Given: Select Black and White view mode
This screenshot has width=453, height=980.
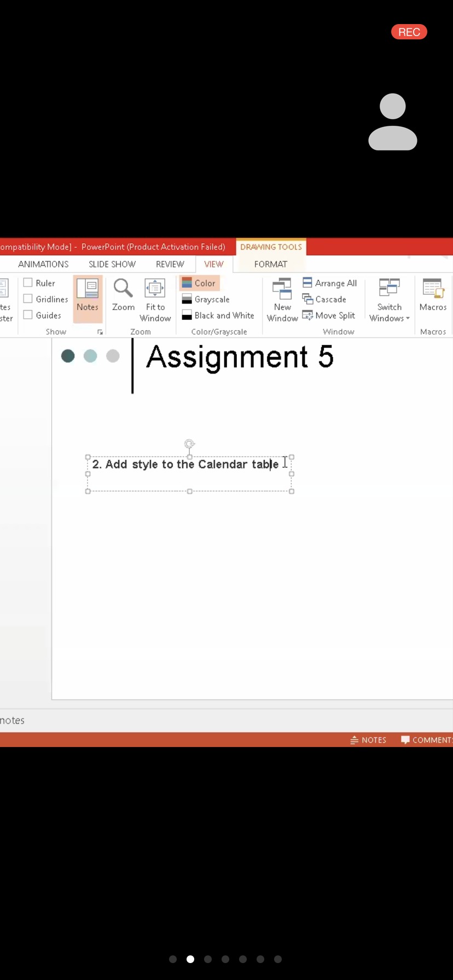Looking at the screenshot, I should [x=224, y=316].
